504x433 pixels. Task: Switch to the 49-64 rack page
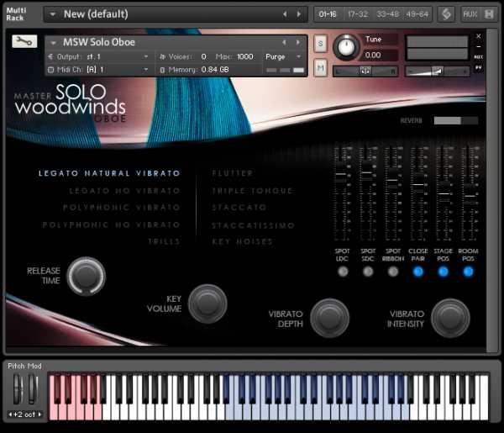tap(417, 14)
